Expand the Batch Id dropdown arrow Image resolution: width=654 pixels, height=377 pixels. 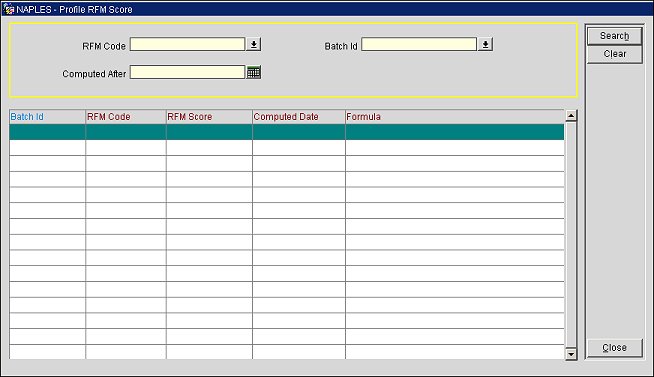tap(485, 44)
